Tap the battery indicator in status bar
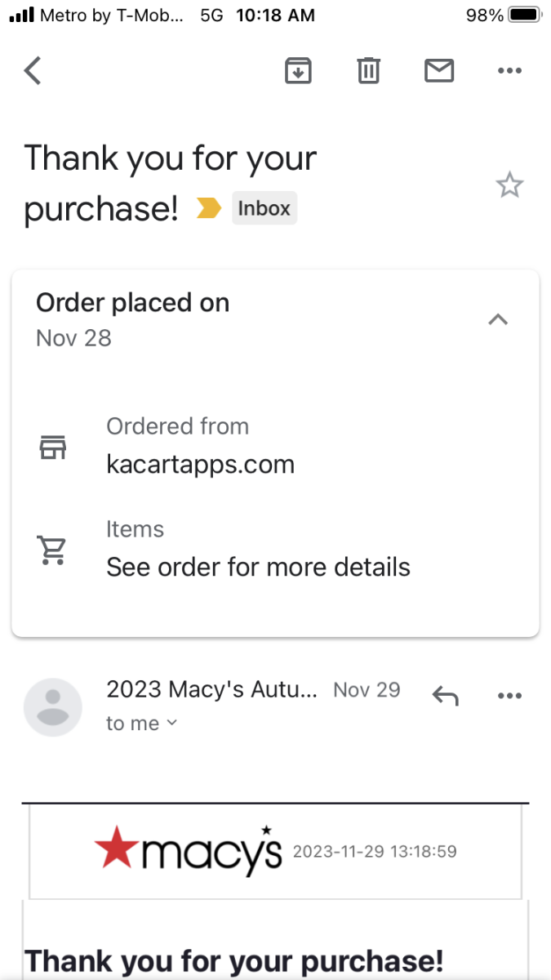This screenshot has height=980, width=551. [x=525, y=16]
